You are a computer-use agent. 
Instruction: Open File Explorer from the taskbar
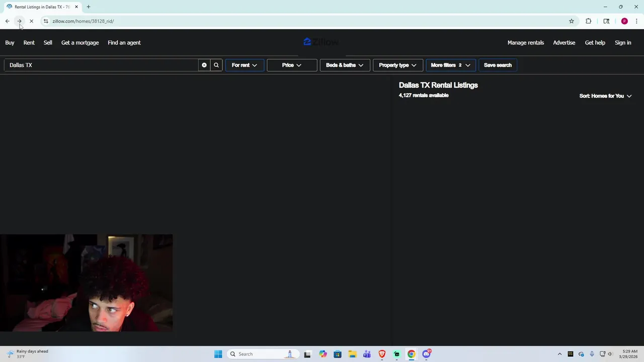point(352,354)
